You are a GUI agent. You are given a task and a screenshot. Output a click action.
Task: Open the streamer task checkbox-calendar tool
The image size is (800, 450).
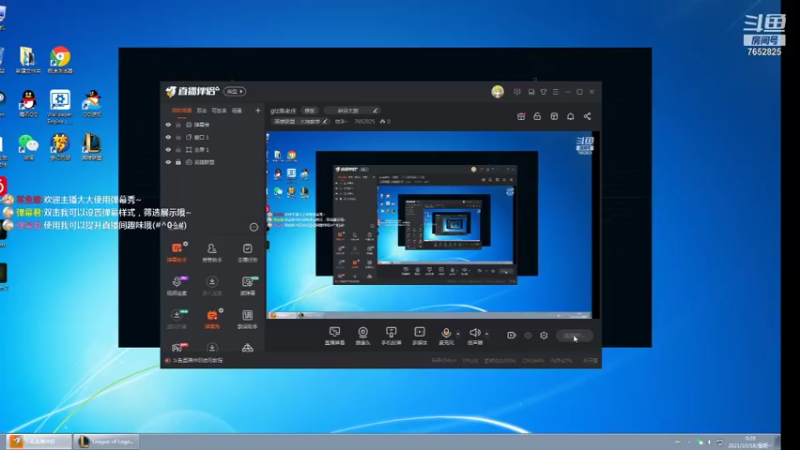[x=247, y=252]
